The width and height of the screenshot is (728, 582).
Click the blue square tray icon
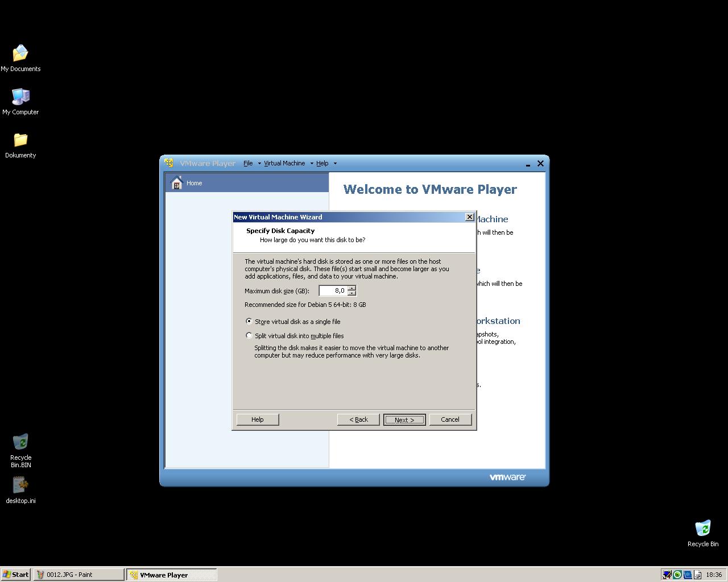point(687,575)
